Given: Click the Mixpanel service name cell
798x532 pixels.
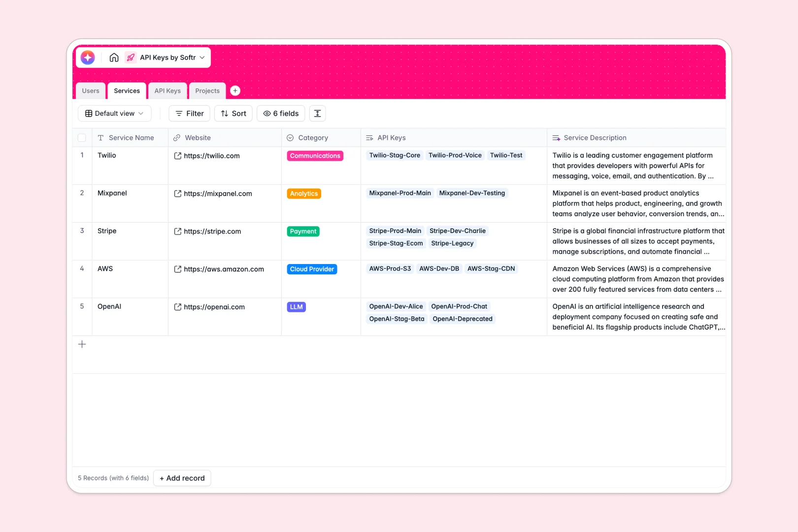Looking at the screenshot, I should click(x=130, y=203).
